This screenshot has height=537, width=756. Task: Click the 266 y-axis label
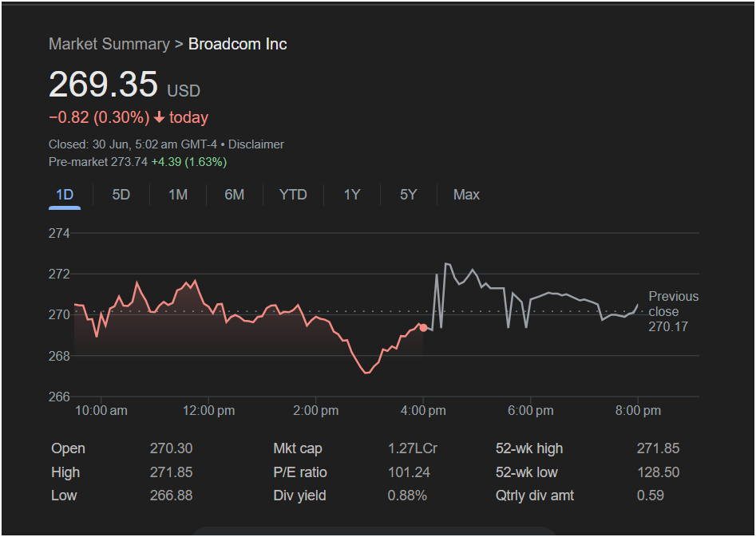point(59,397)
